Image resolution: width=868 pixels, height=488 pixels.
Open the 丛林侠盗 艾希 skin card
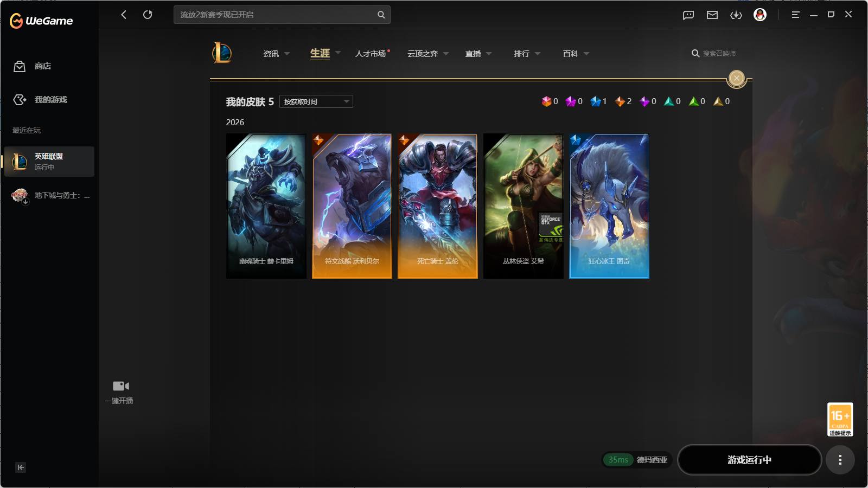[x=524, y=207]
